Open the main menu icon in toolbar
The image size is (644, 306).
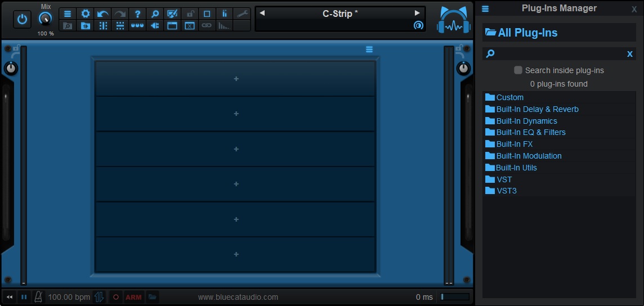point(68,13)
